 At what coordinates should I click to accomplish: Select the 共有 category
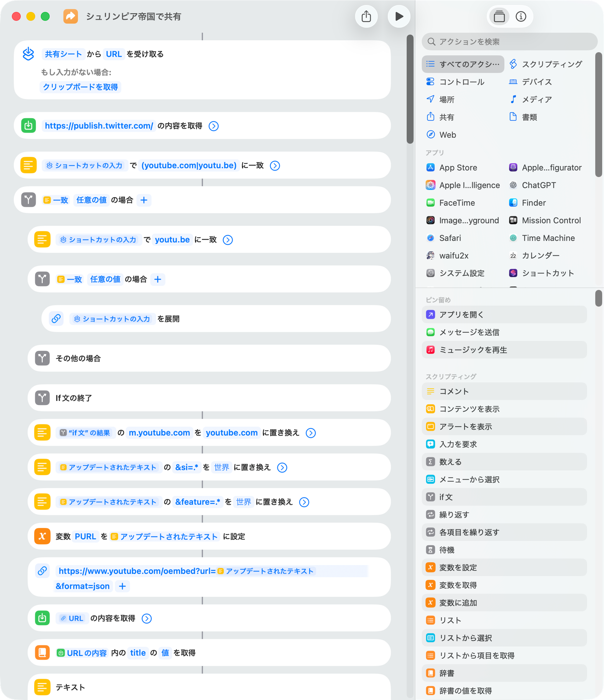click(440, 117)
